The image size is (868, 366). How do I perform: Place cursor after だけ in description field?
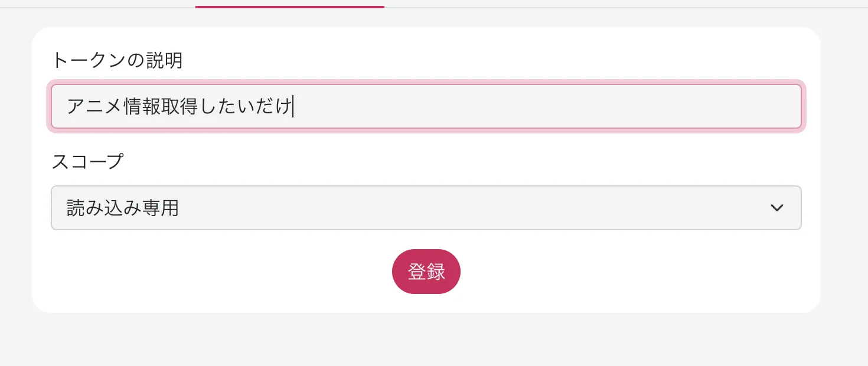[293, 106]
